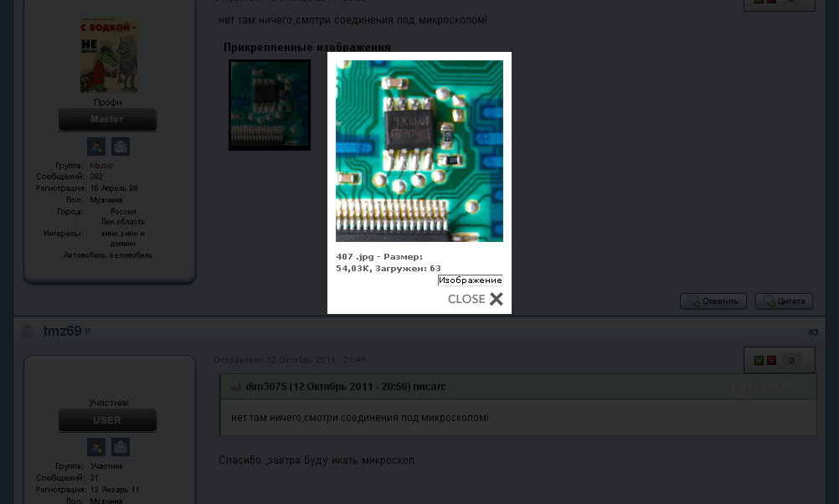Viewport: 839px width, 504px height.
Task: Click the quote arrow icon before dim3075
Action: point(235,387)
